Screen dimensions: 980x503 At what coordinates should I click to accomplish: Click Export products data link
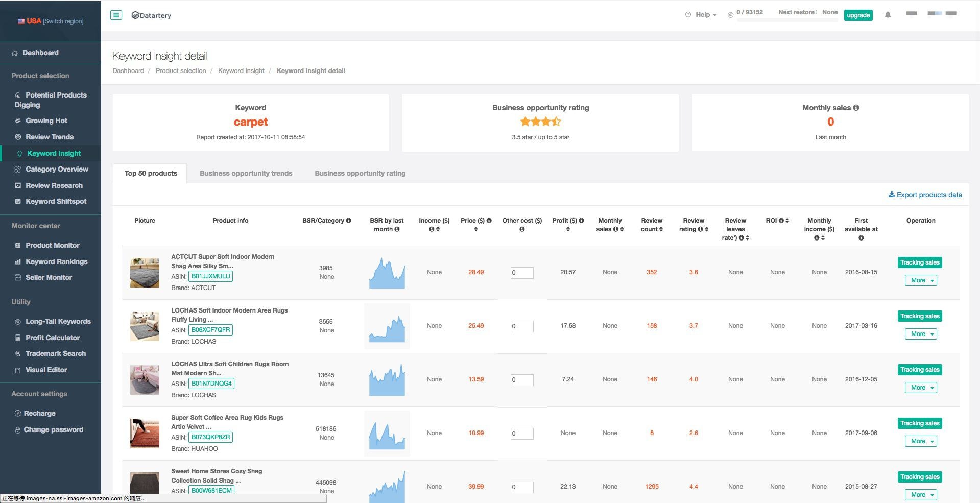[925, 195]
